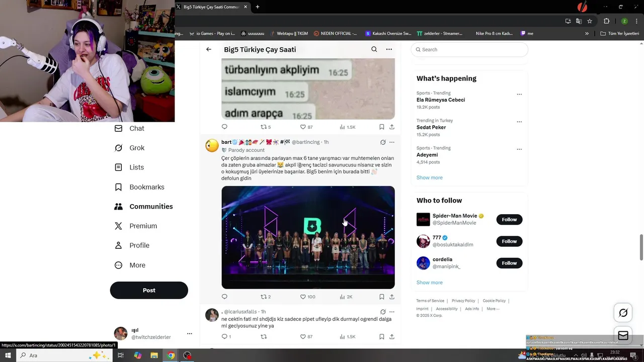Repost the bartincing post with 2 reposts

266,297
